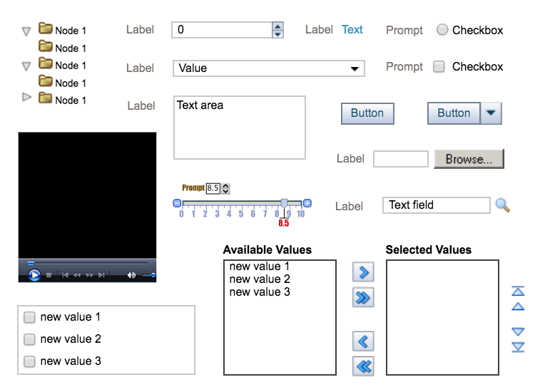Click into the number field showing 0
535x392 pixels.
pos(222,30)
